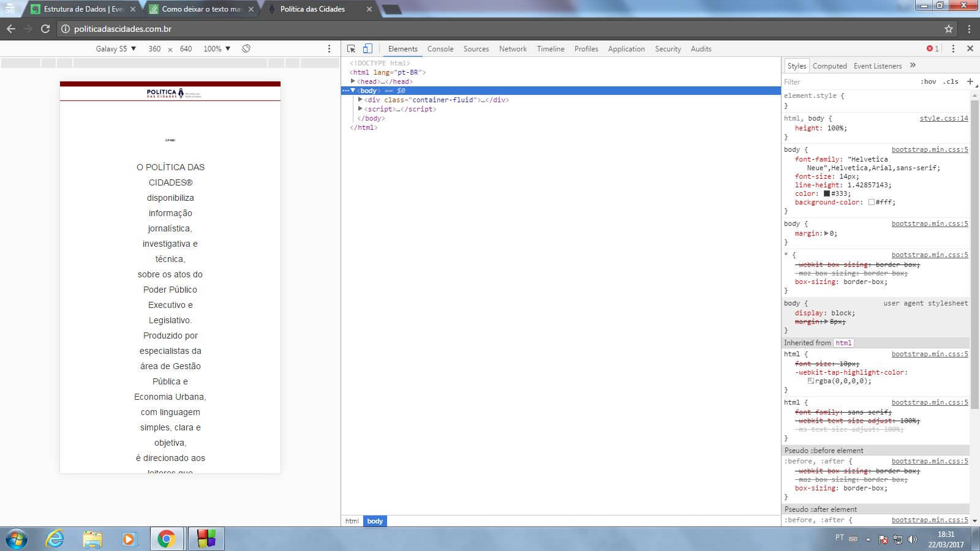Open the 100% zoom dropdown
Screen dimensions: 980x551
pyautogui.click(x=217, y=48)
